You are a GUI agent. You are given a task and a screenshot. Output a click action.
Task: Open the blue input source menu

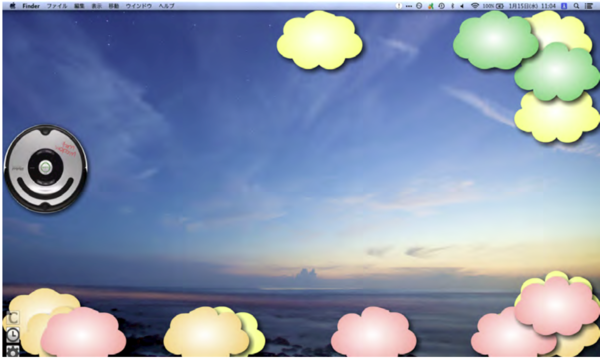click(564, 6)
